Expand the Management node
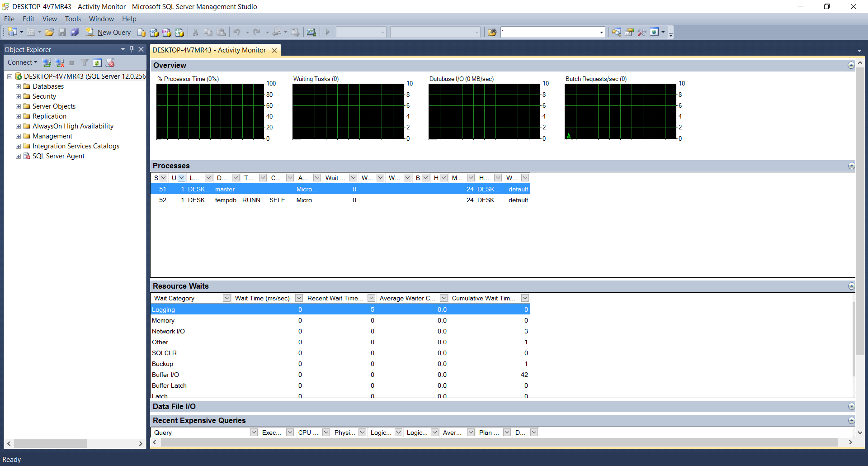This screenshot has height=466, width=868. coord(18,136)
